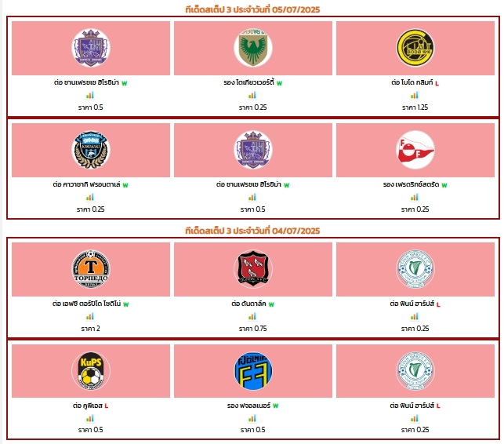The width and height of the screenshot is (504, 444).
Task: Click the Tokyo Verdy green eagle logo
Action: (253, 48)
